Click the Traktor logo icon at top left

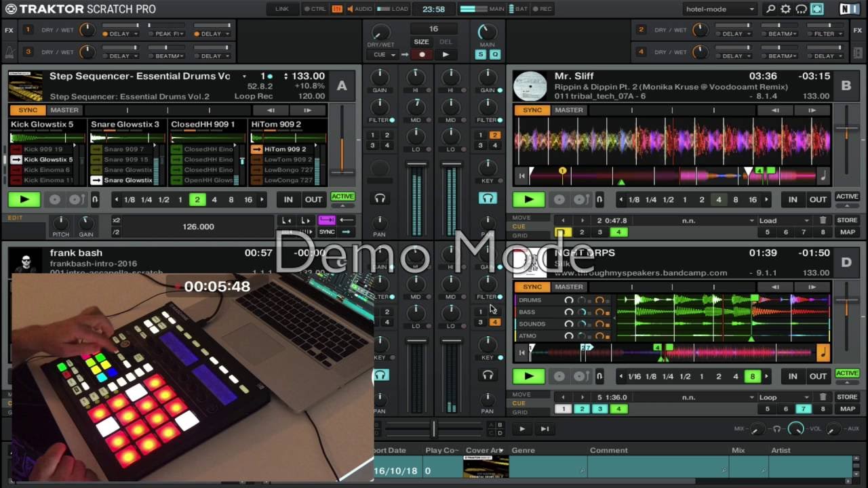point(10,9)
